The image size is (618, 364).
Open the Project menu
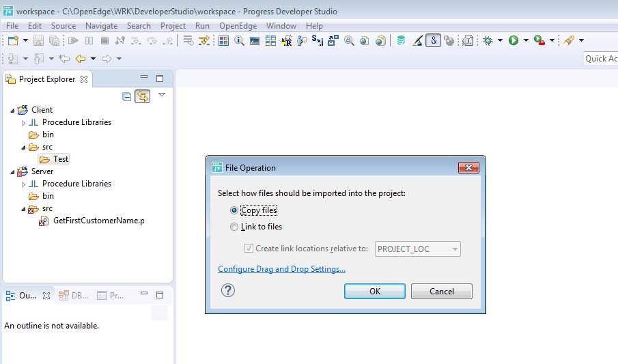pyautogui.click(x=173, y=26)
